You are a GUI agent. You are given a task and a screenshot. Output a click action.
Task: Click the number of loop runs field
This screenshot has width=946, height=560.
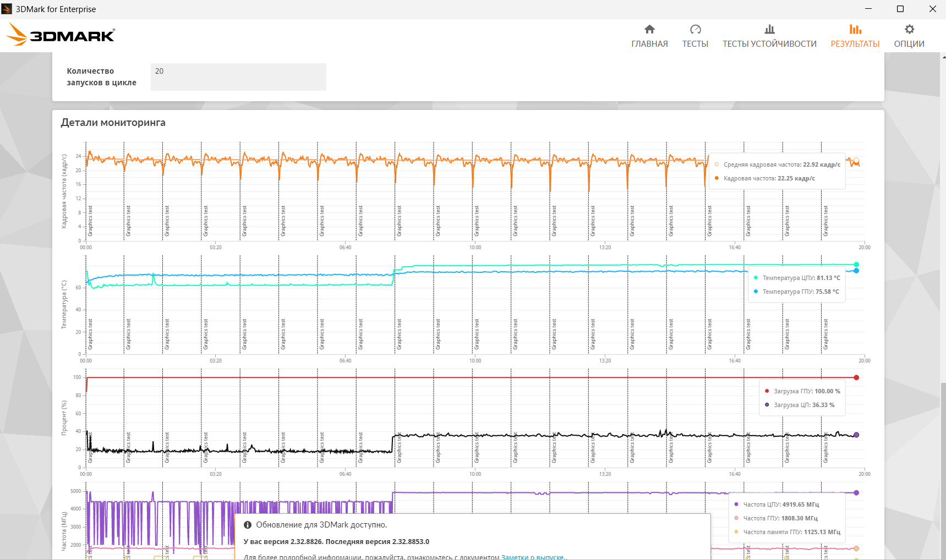238,76
